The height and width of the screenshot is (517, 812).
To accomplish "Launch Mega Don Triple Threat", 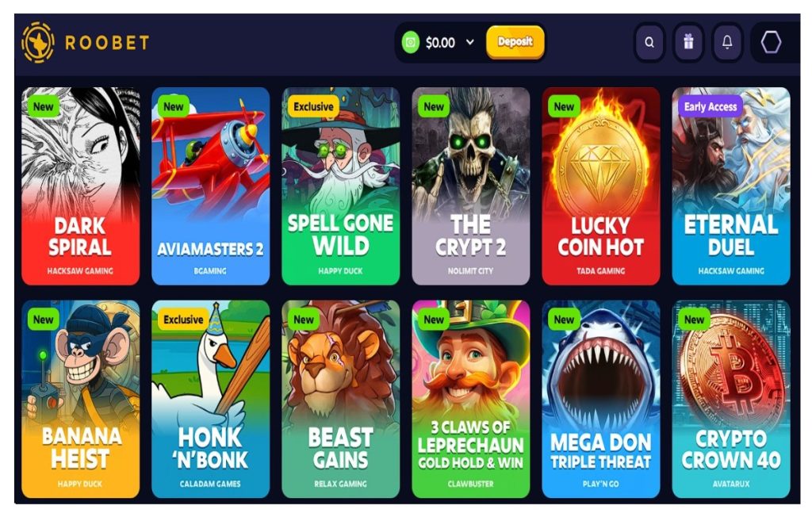I will coord(601,399).
